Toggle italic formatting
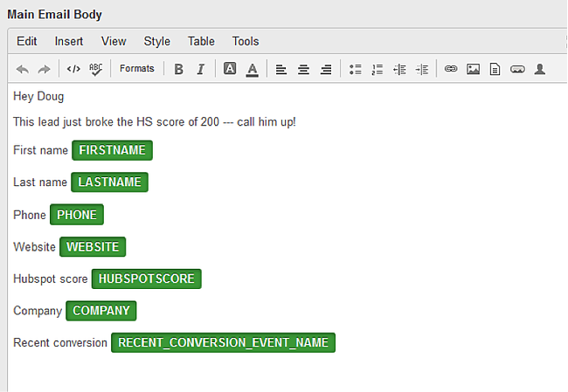The image size is (568, 392). (200, 69)
